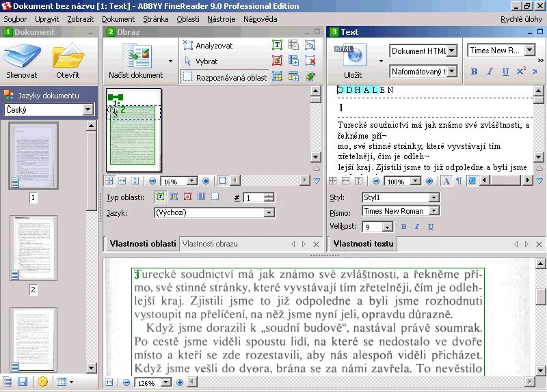Viewport: 547px width, 392px height.
Task: Set area type to barcode
Action: tap(201, 197)
